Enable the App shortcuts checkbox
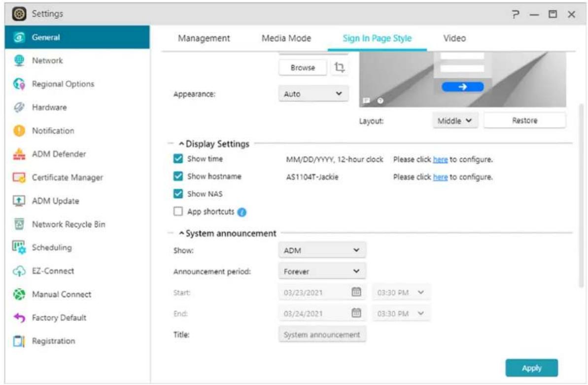 (x=178, y=211)
